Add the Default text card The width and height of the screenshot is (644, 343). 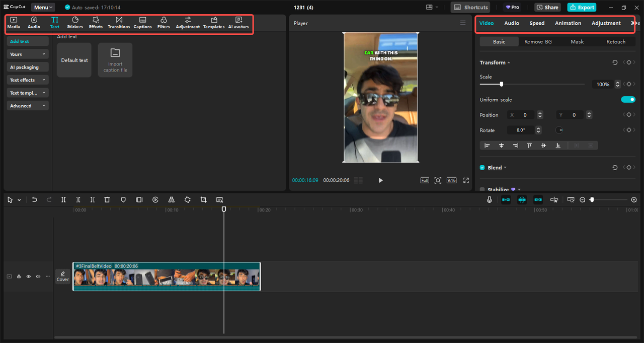click(x=74, y=60)
